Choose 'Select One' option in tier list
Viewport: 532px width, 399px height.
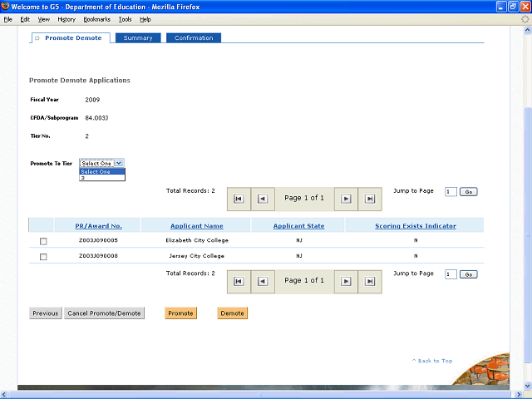pyautogui.click(x=102, y=172)
